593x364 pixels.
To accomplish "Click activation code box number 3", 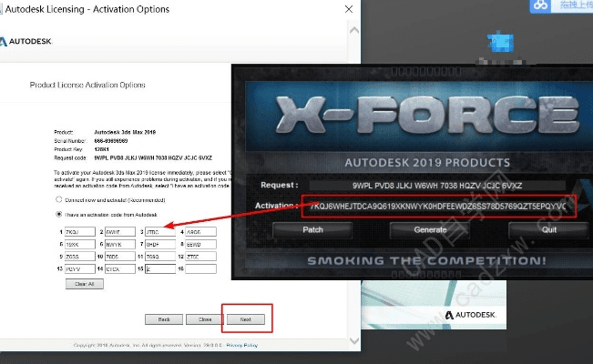I will pos(160,232).
